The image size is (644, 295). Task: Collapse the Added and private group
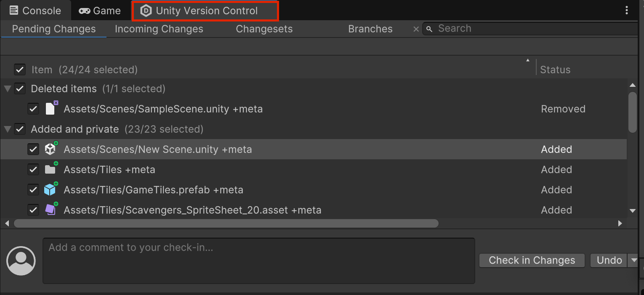tap(7, 129)
